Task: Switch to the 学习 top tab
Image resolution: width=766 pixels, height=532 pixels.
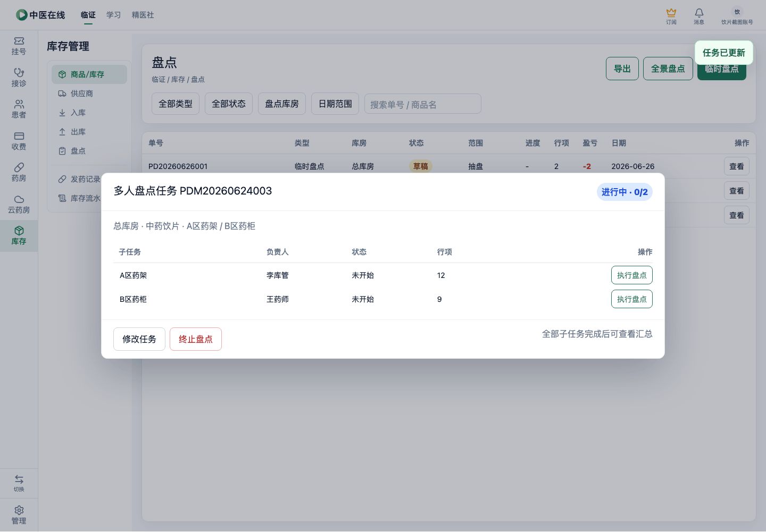Action: coord(114,15)
